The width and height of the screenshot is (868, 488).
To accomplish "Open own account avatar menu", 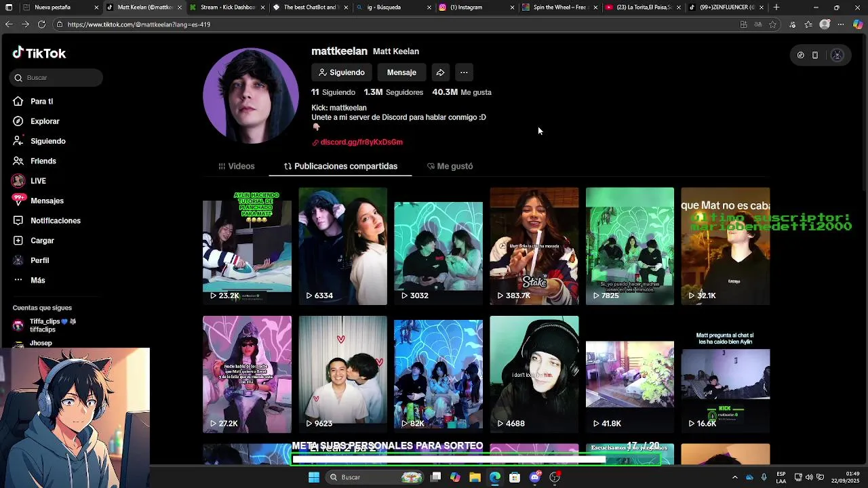I will tap(837, 56).
